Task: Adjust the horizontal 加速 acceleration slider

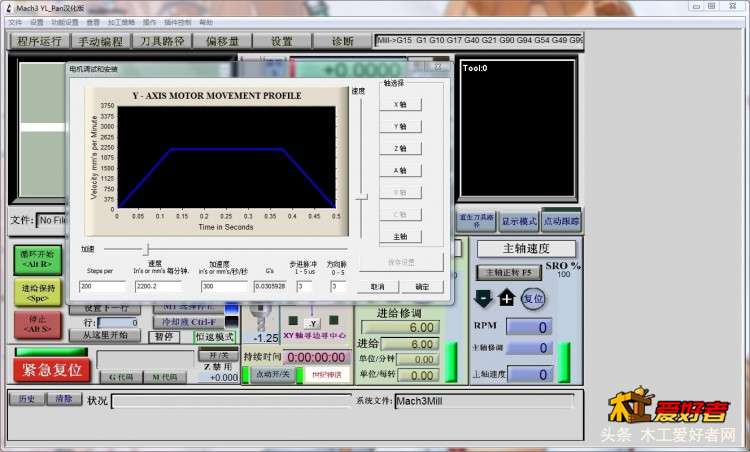Action: 147,249
